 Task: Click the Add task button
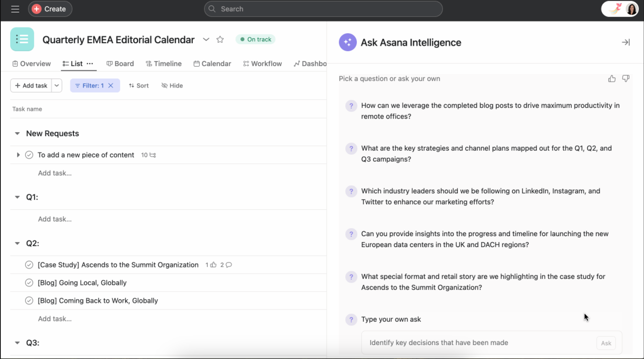click(31, 85)
